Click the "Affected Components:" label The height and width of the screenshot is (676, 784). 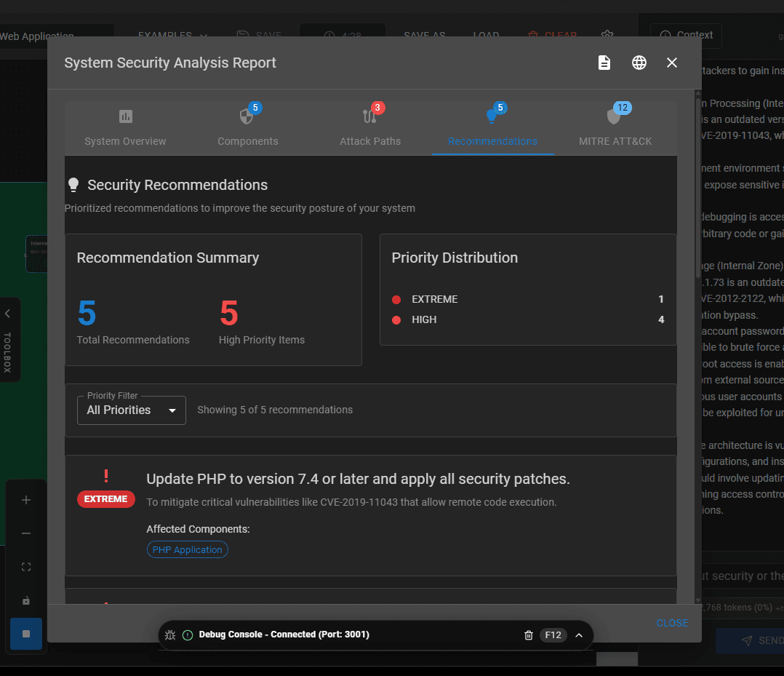point(198,529)
